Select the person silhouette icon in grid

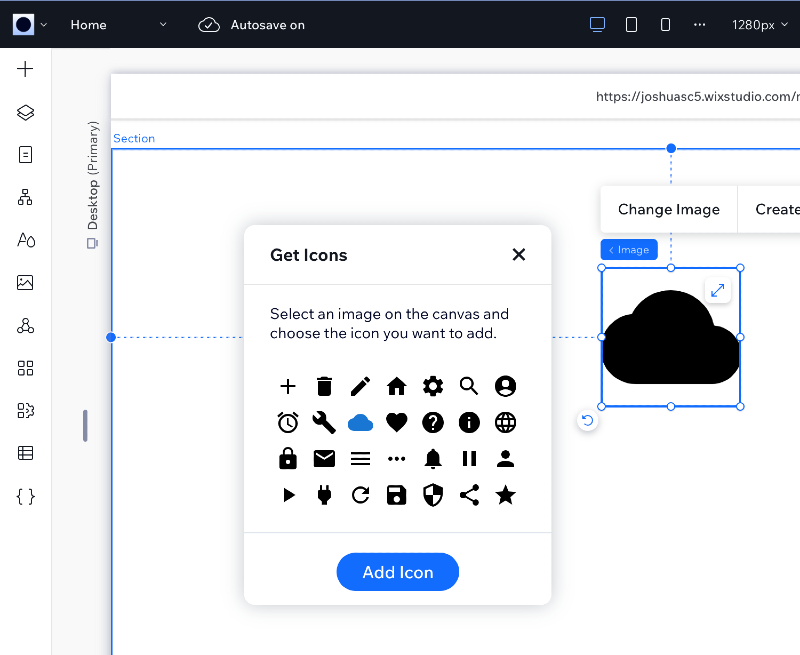click(505, 459)
